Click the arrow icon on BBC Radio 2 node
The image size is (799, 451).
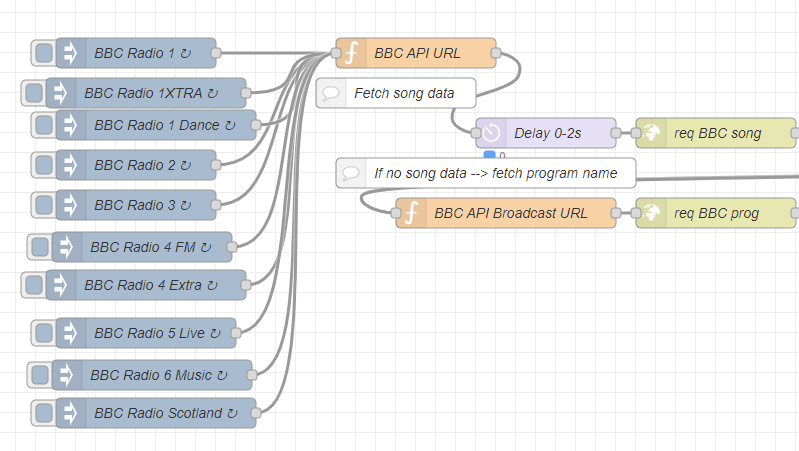pos(70,165)
